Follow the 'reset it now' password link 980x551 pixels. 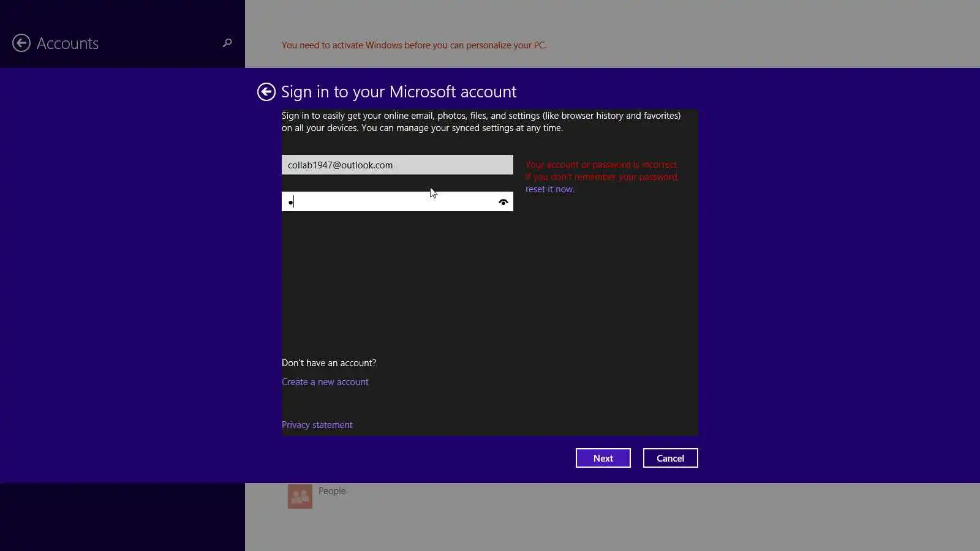[549, 189]
